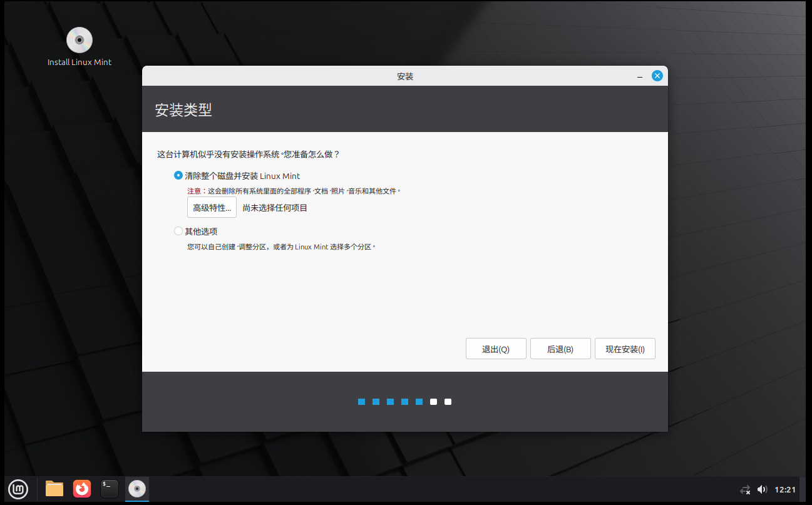Click 后退(B) to go back
812x505 pixels.
pyautogui.click(x=560, y=349)
